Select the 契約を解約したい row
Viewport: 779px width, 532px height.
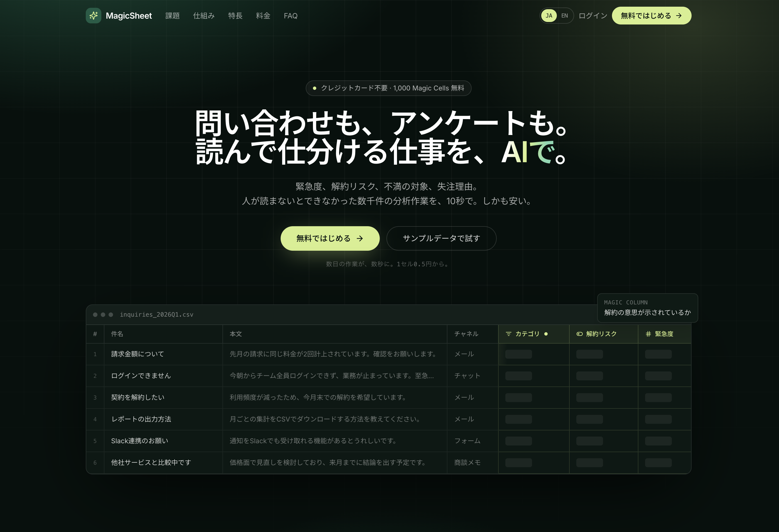[x=388, y=397]
